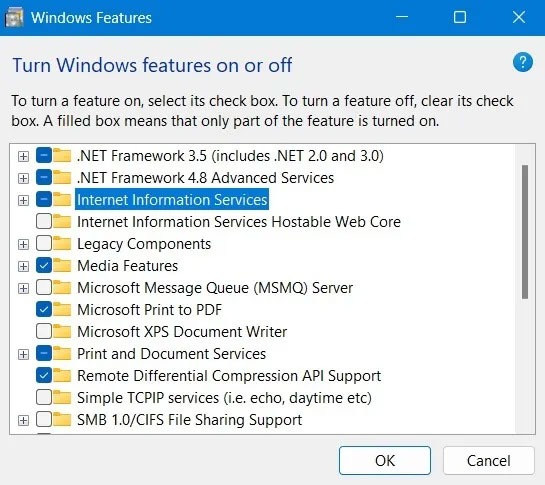
Task: Click the Windows Features title bar icon
Action: pyautogui.click(x=14, y=17)
